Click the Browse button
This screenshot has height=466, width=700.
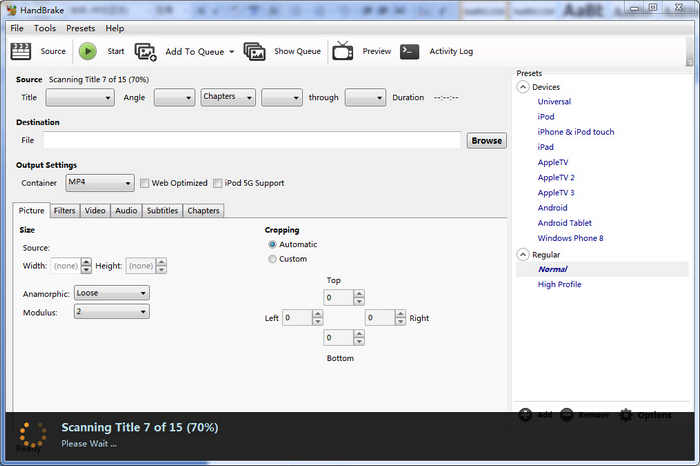coord(487,141)
